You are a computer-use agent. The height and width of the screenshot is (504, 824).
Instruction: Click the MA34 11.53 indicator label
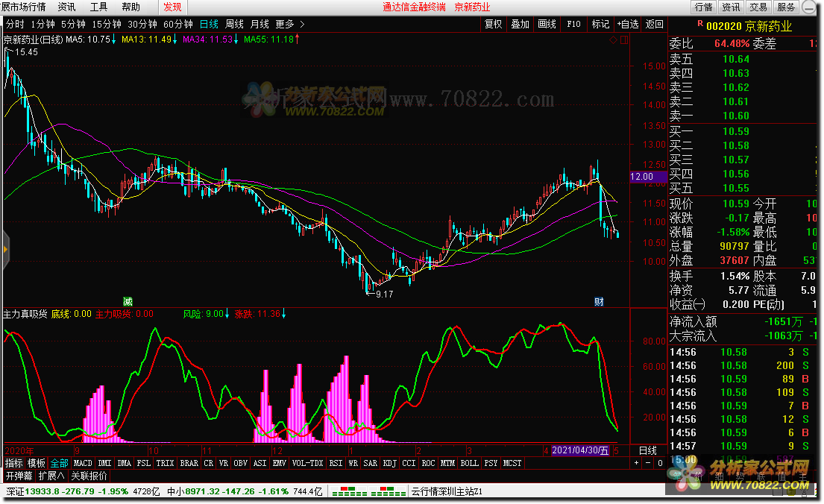pyautogui.click(x=210, y=40)
